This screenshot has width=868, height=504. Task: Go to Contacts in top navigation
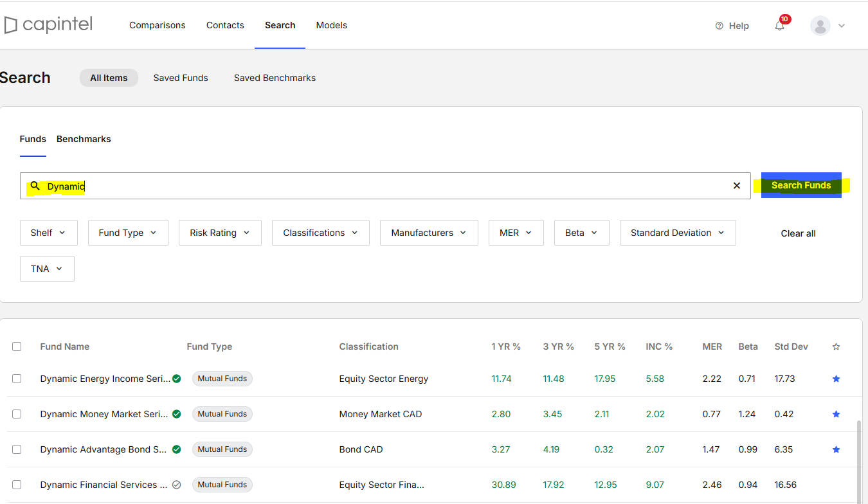click(x=225, y=25)
